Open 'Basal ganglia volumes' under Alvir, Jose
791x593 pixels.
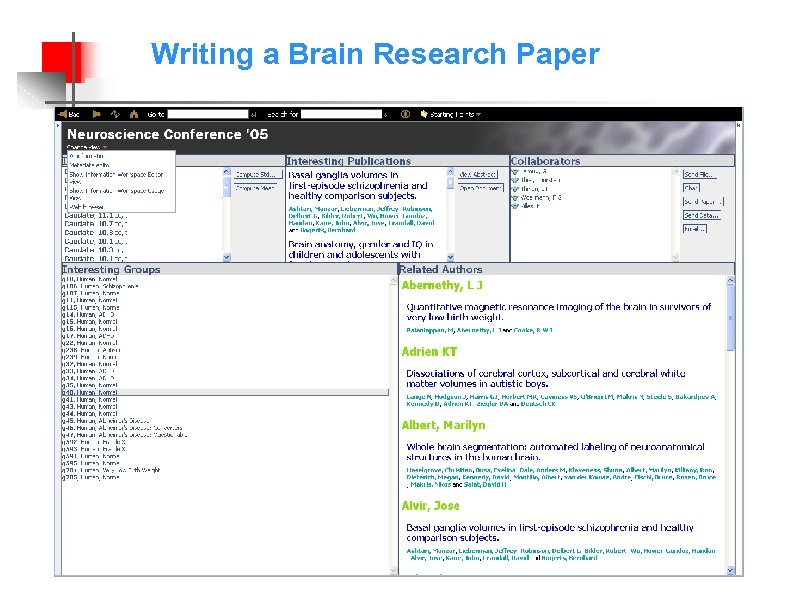point(550,533)
